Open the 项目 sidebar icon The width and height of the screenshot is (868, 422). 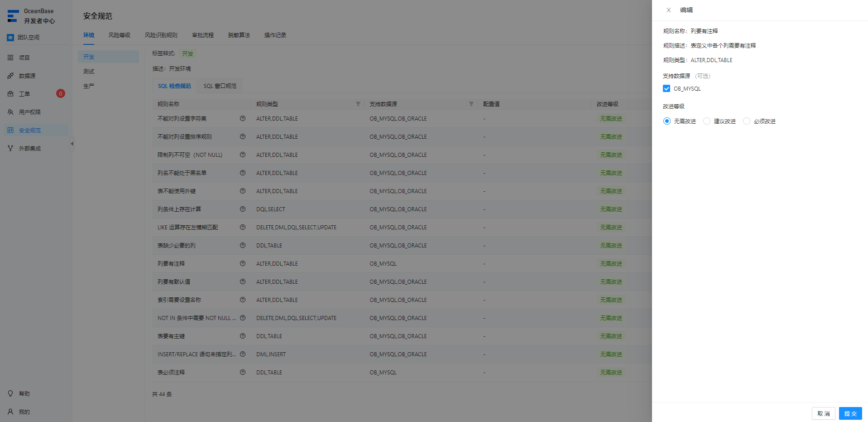10,58
